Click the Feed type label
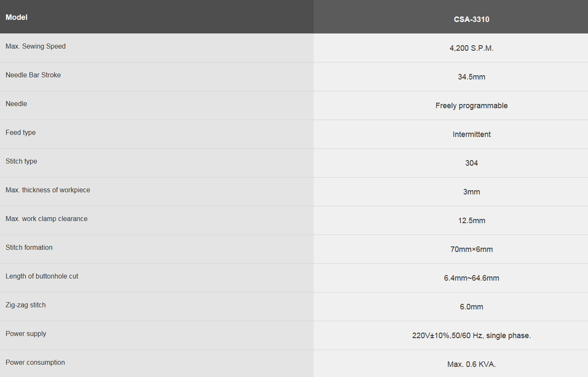The width and height of the screenshot is (588, 377). click(21, 133)
